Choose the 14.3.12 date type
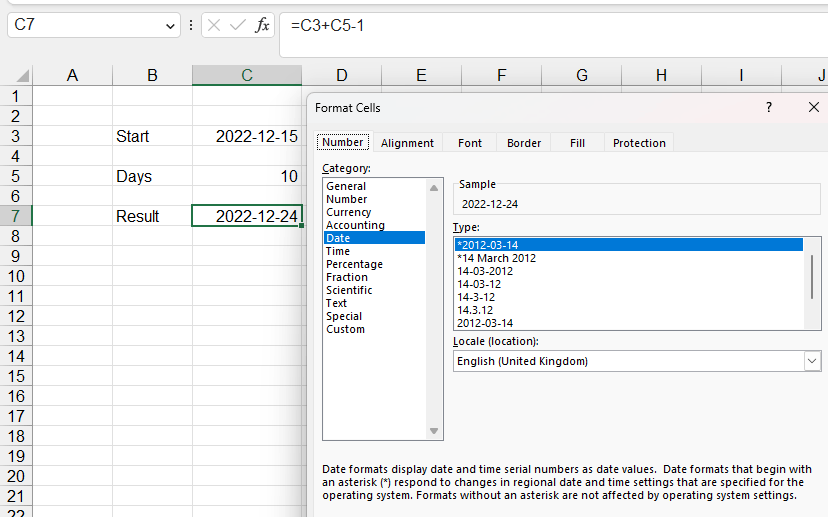This screenshot has height=517, width=828. point(628,310)
